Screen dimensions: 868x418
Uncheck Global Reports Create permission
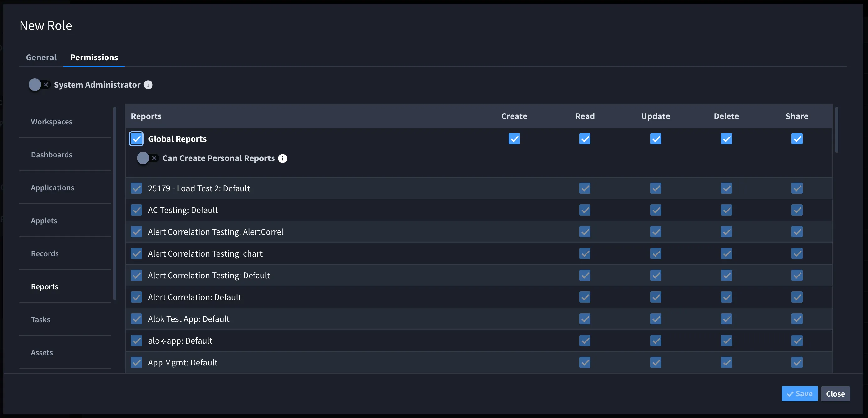[514, 139]
